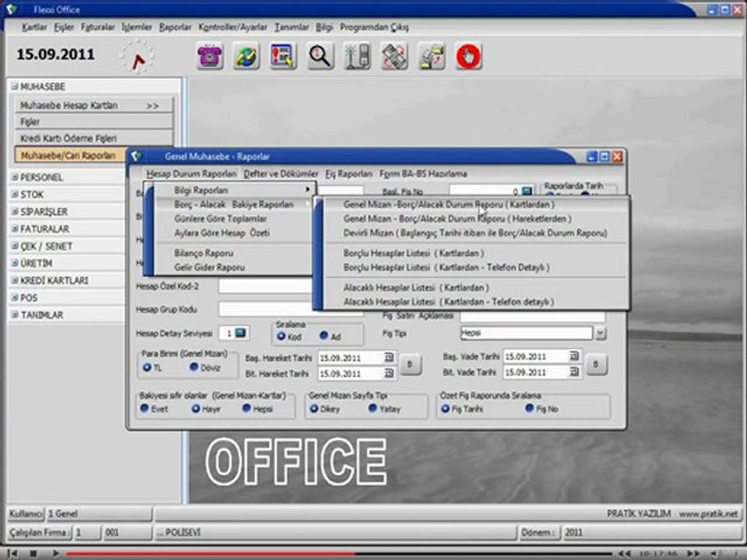
Task: Click Kredi Kartı Ödeme Fişleri button
Action: click(94, 138)
